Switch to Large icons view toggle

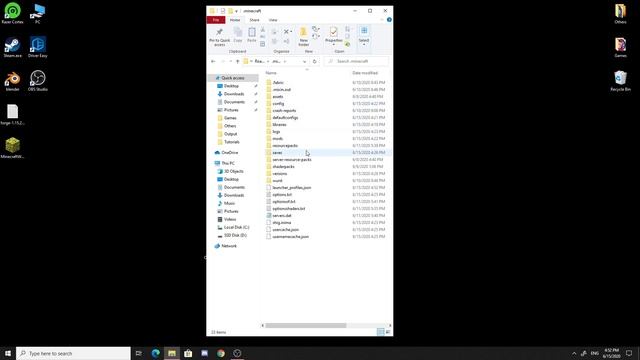click(388, 332)
